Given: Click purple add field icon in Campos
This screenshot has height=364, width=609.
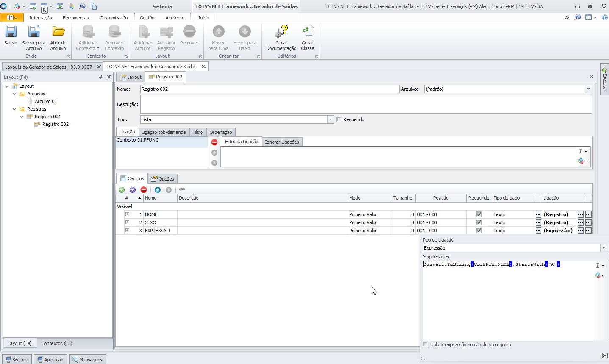Looking at the screenshot, I should point(133,190).
